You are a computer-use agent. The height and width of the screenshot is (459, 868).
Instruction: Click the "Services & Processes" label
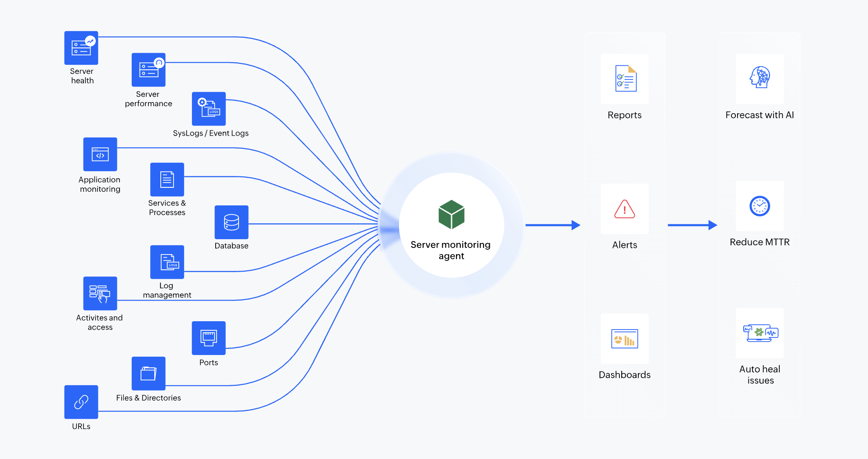[167, 208]
